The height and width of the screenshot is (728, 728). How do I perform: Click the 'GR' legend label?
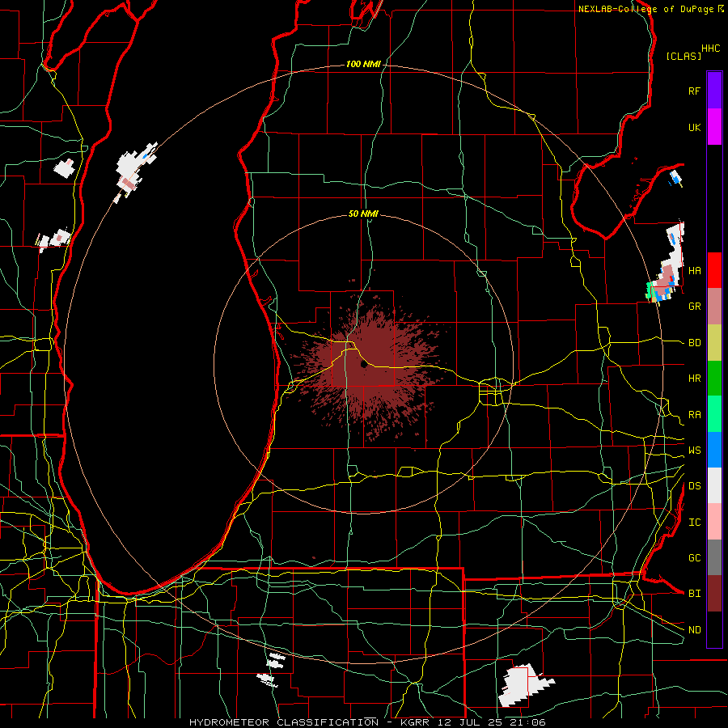[x=695, y=307]
